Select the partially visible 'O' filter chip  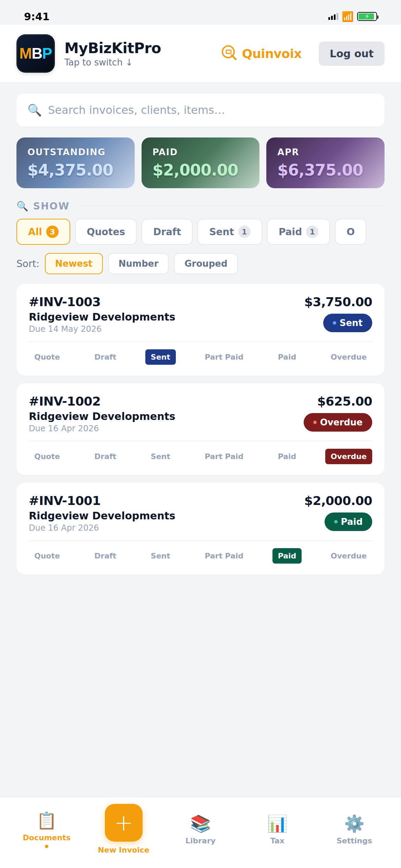(351, 232)
